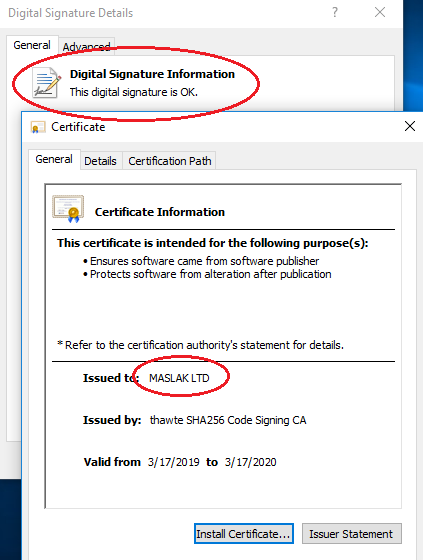Click the Issuer Statement button
The height and width of the screenshot is (560, 423).
click(x=352, y=534)
